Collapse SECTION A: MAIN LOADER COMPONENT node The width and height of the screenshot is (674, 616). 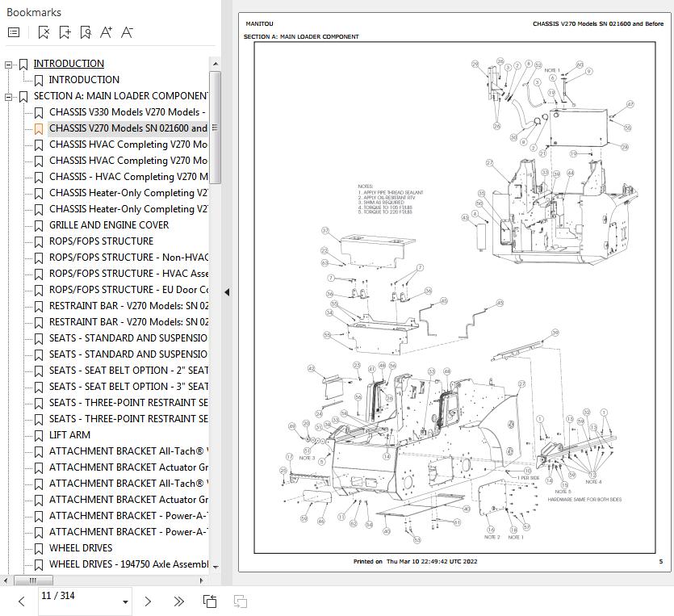tap(10, 96)
